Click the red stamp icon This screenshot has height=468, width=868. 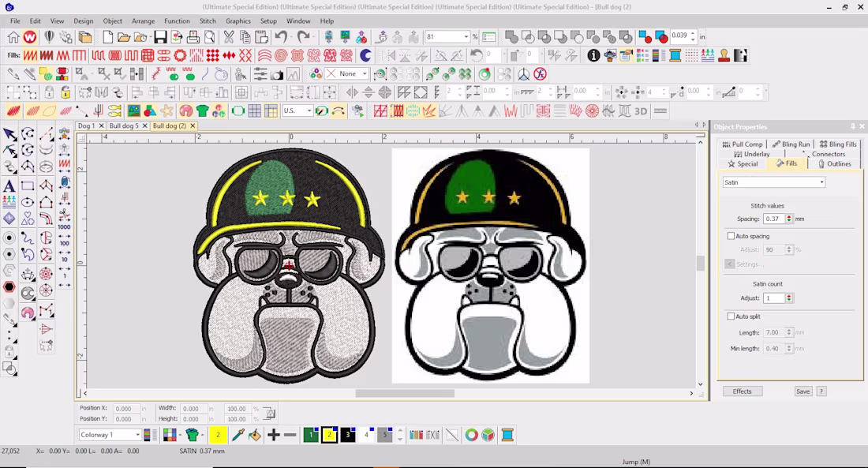click(x=724, y=55)
